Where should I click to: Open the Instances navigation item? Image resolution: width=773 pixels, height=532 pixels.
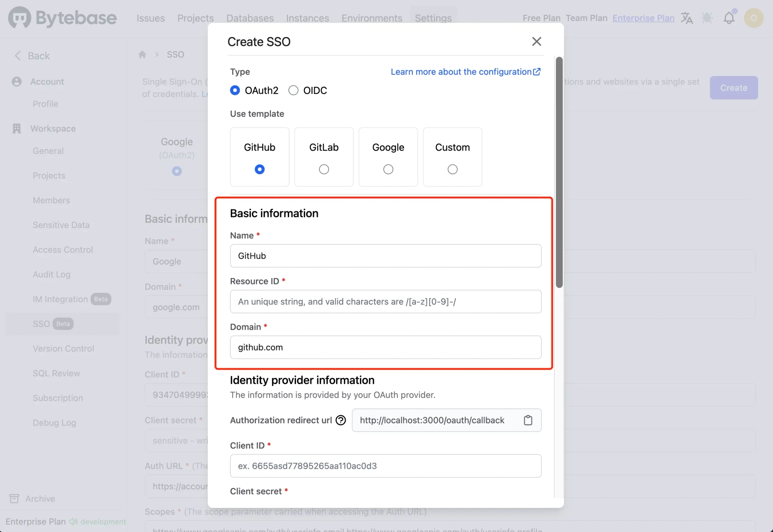tap(308, 18)
